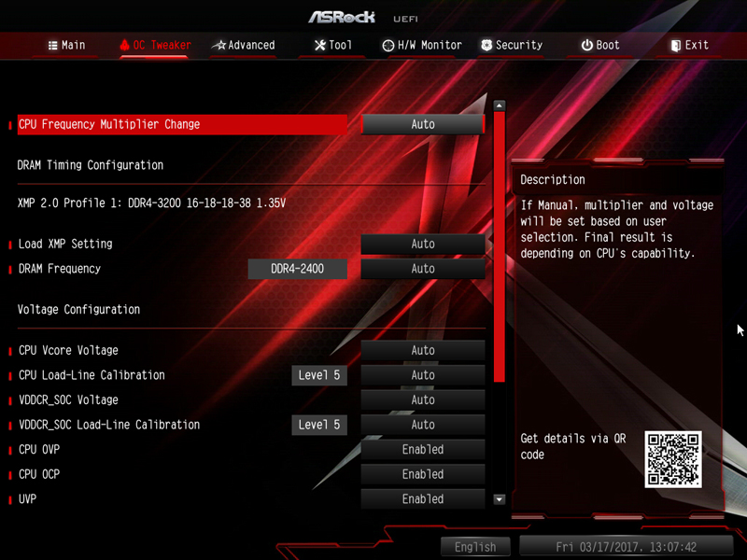Click the red vertical scrollbar thumb
This screenshot has height=560, width=747.
click(500, 247)
